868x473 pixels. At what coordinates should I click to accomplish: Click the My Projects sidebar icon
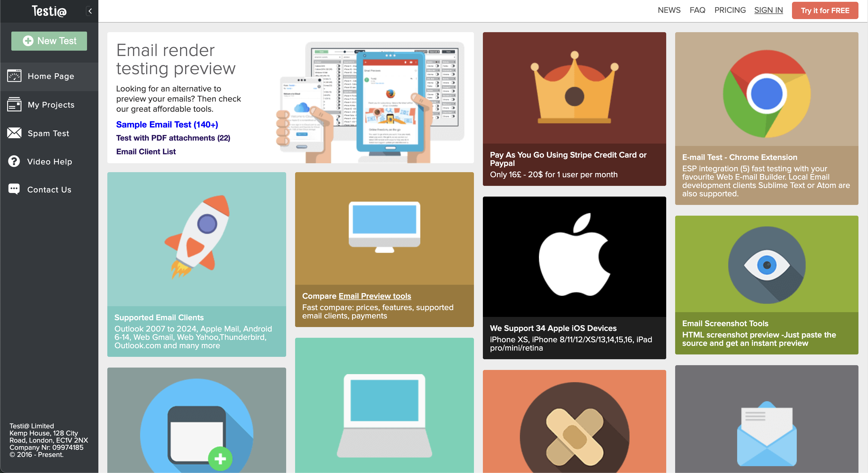pyautogui.click(x=14, y=104)
